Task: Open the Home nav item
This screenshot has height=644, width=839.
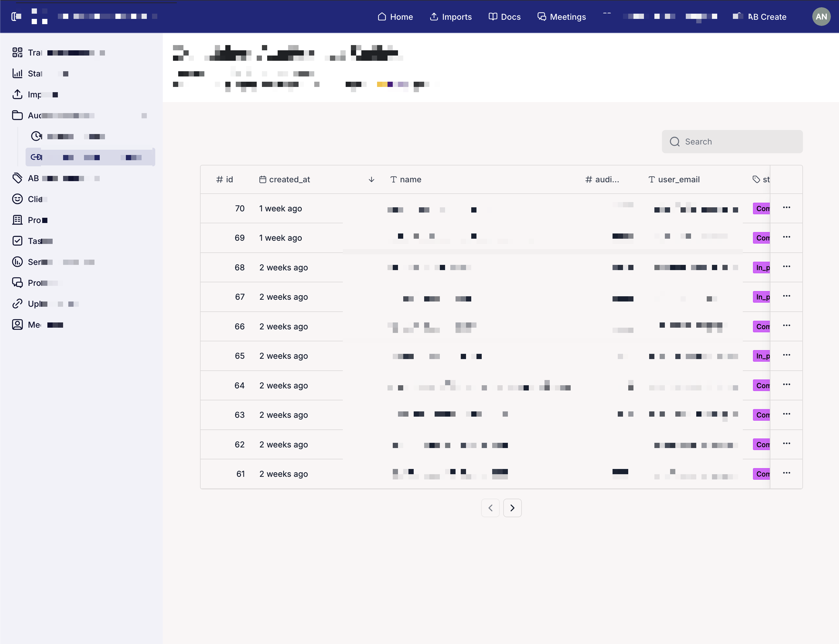Action: (x=395, y=17)
